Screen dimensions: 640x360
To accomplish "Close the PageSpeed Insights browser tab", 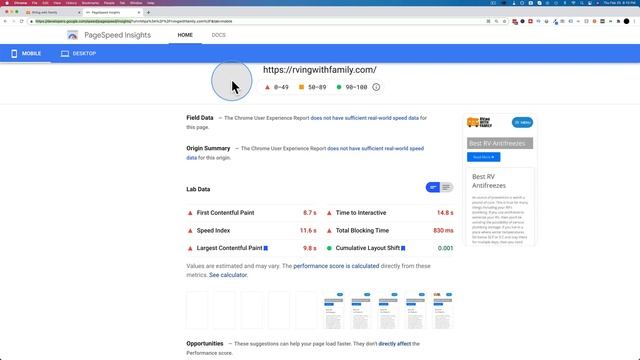I will [x=139, y=12].
